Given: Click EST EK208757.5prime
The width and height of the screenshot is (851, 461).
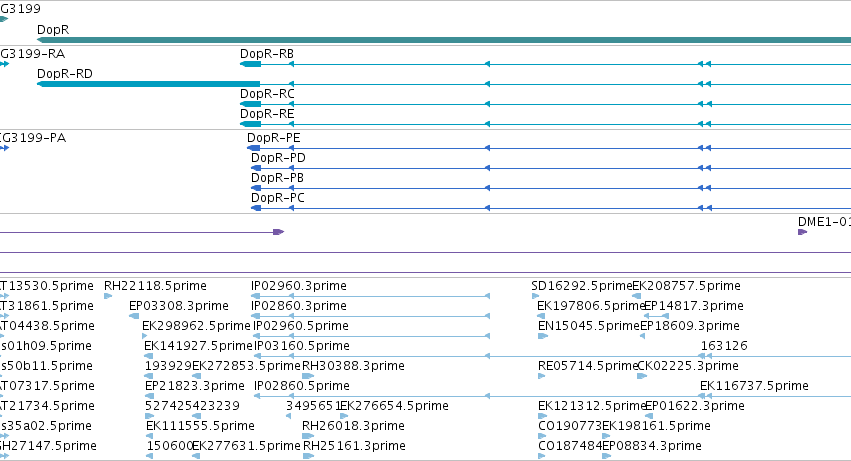Looking at the screenshot, I should [687, 286].
